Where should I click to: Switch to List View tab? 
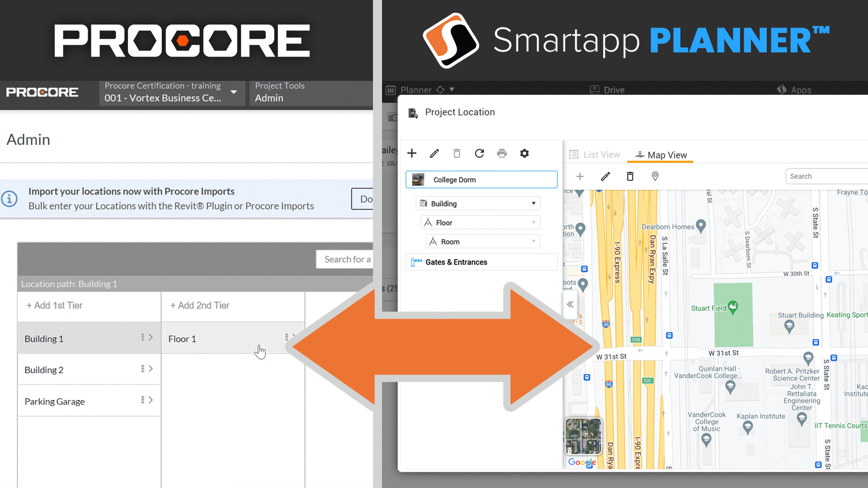[594, 155]
